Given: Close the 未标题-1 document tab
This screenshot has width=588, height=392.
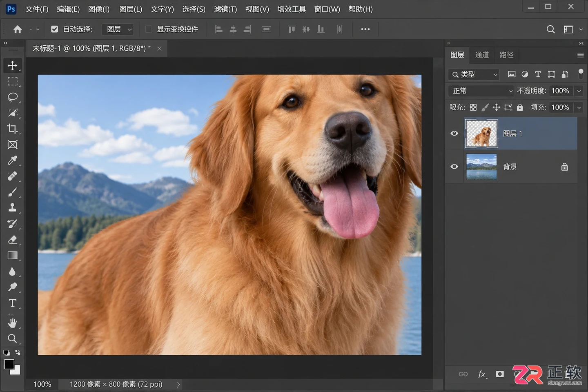Looking at the screenshot, I should (x=160, y=49).
